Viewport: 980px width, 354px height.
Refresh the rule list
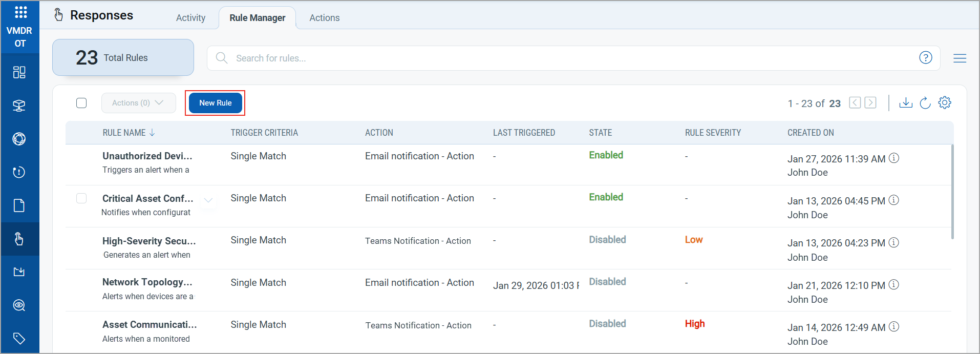click(x=925, y=103)
